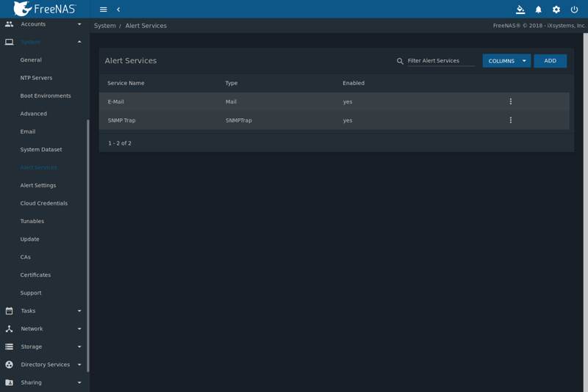588x392 pixels.
Task: Click the sidebar scrollbar
Action: click(88, 246)
